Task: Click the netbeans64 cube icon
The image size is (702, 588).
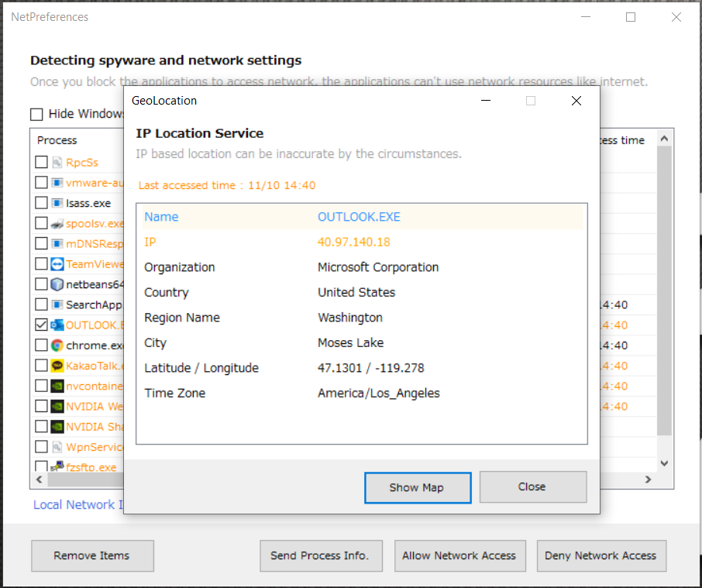Action: click(x=57, y=284)
